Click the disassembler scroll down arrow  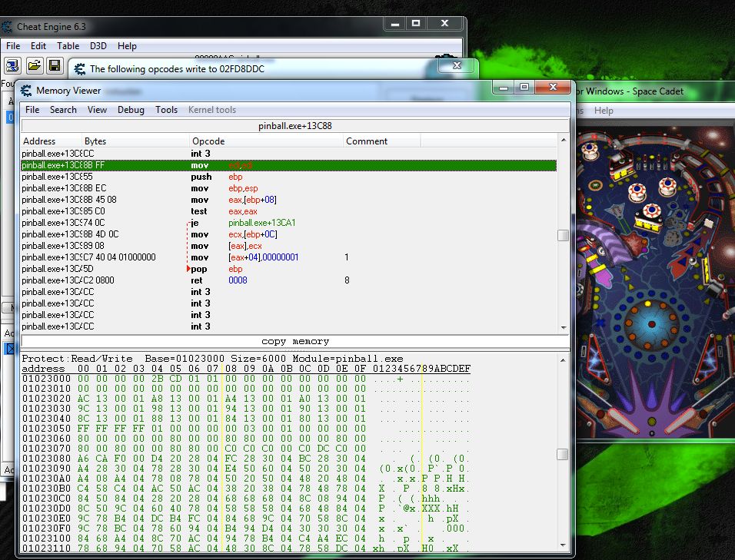[x=564, y=328]
